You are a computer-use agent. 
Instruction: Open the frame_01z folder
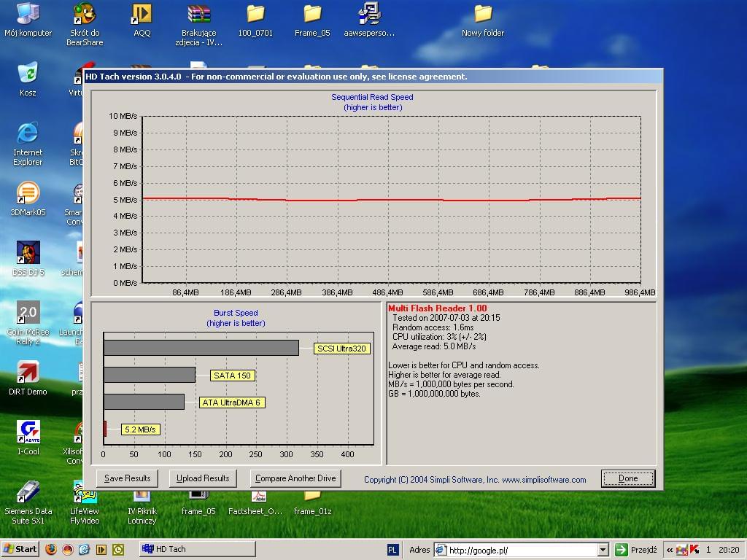click(x=312, y=503)
